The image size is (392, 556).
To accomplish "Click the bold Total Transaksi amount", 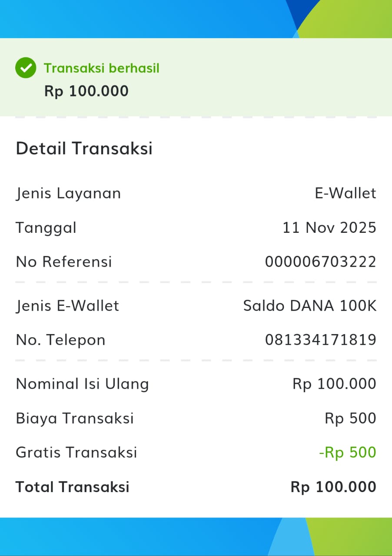I will coord(333,487).
